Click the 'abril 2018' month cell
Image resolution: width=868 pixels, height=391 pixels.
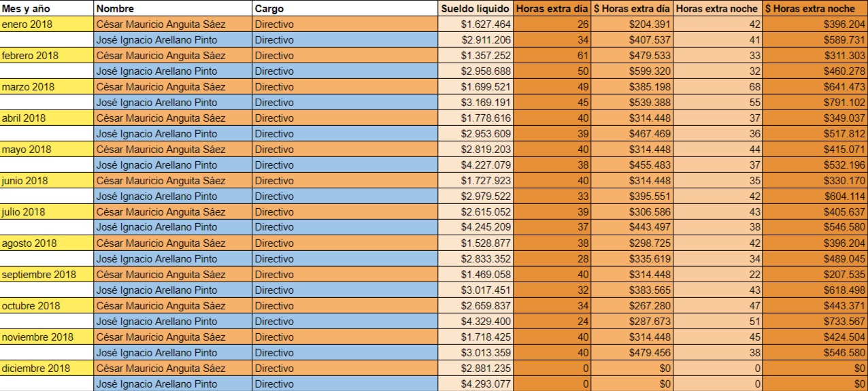47,118
